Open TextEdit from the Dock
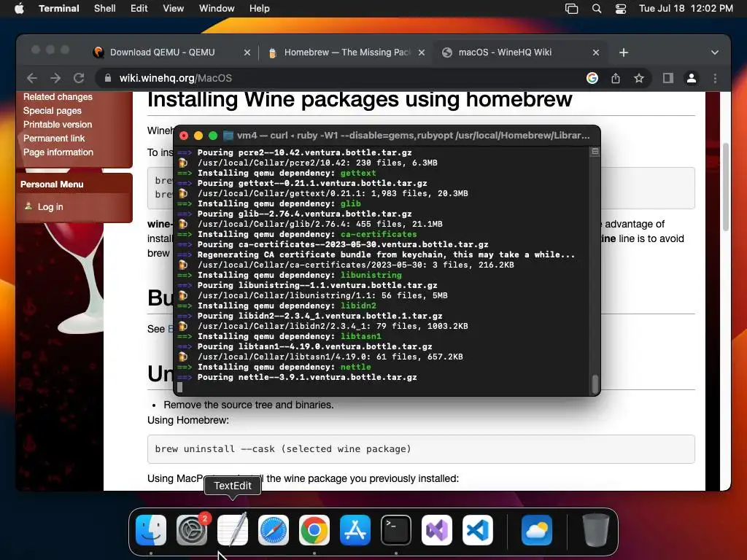The height and width of the screenshot is (560, 747). point(233,530)
